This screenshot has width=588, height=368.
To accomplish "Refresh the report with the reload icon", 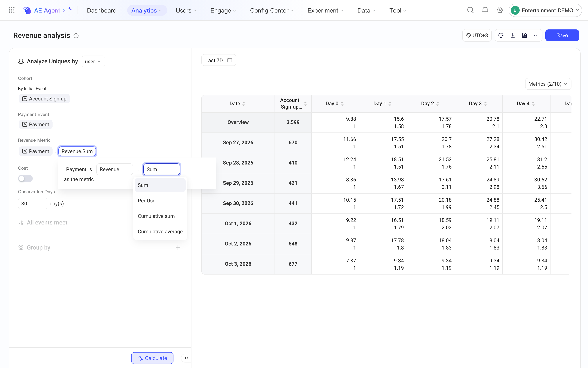I will (x=501, y=36).
